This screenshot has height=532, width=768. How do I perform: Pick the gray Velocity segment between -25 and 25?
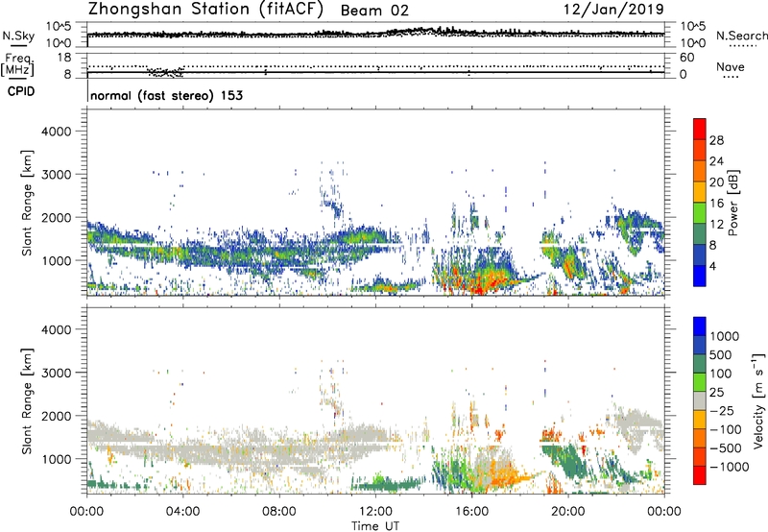point(700,400)
